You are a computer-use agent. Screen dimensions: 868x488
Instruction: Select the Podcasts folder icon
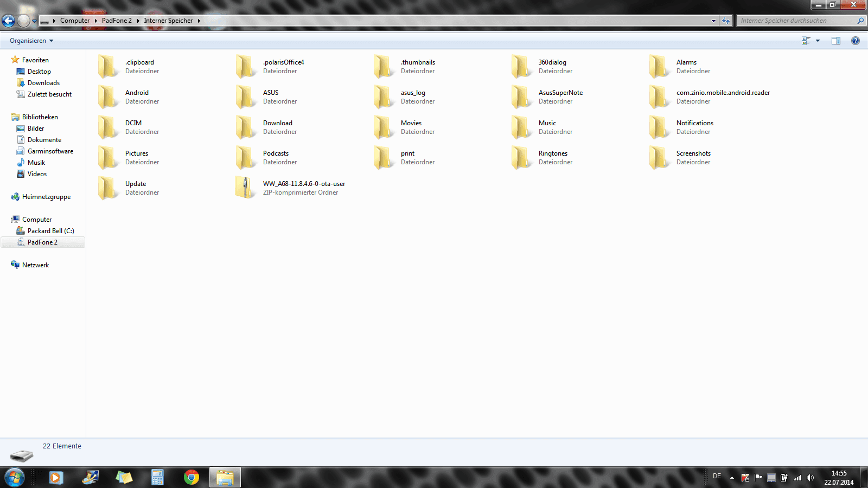(x=246, y=158)
